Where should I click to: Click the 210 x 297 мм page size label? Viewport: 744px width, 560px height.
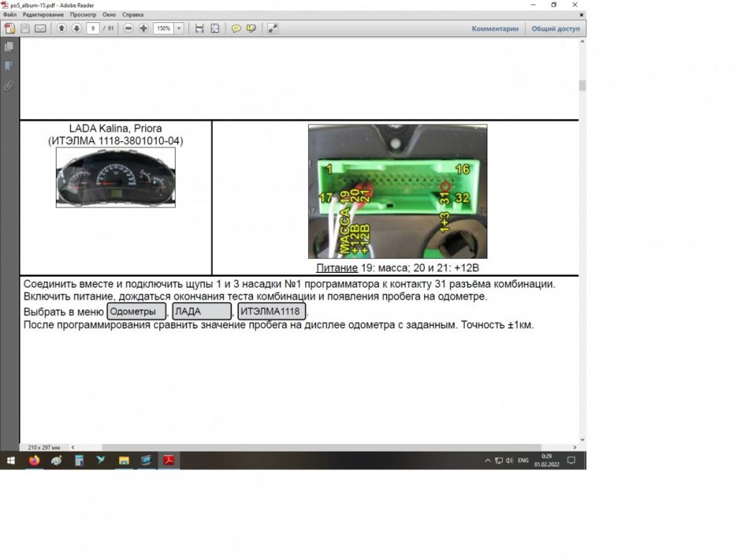pos(44,447)
